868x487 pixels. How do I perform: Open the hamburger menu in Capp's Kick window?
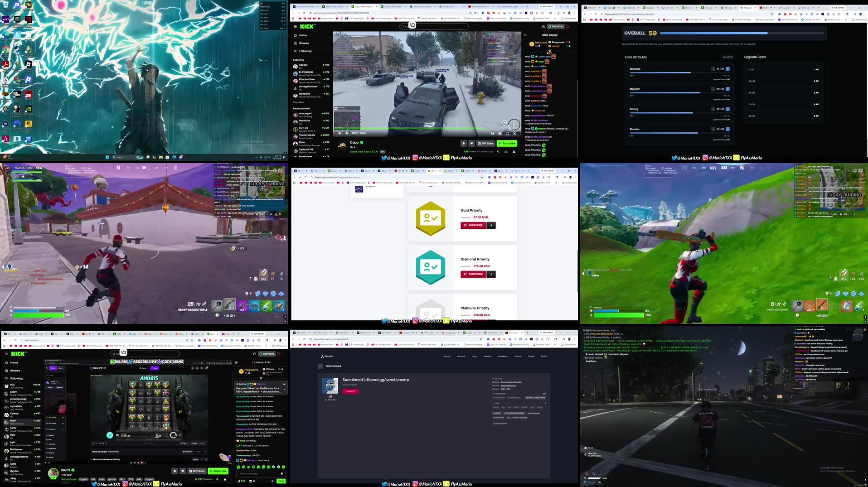[x=295, y=27]
